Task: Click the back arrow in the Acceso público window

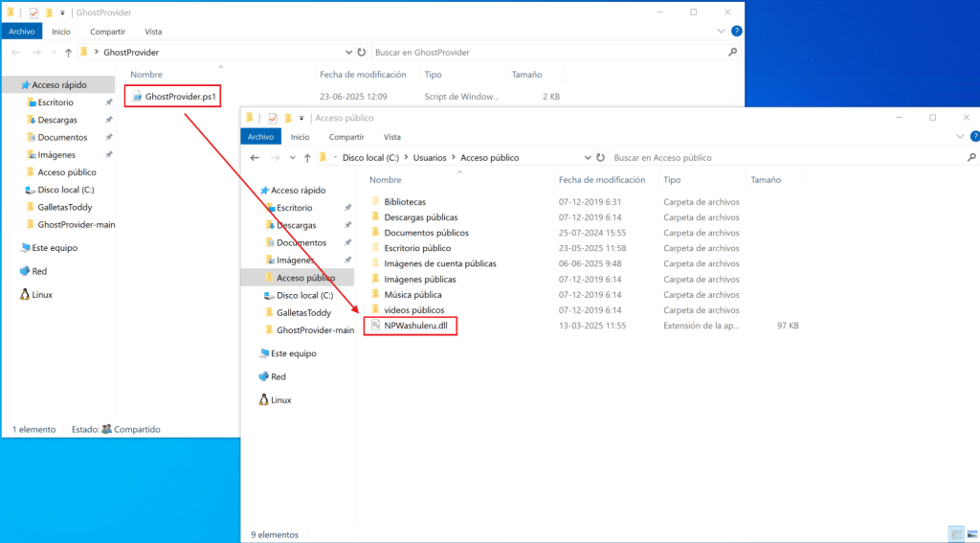Action: (x=256, y=157)
